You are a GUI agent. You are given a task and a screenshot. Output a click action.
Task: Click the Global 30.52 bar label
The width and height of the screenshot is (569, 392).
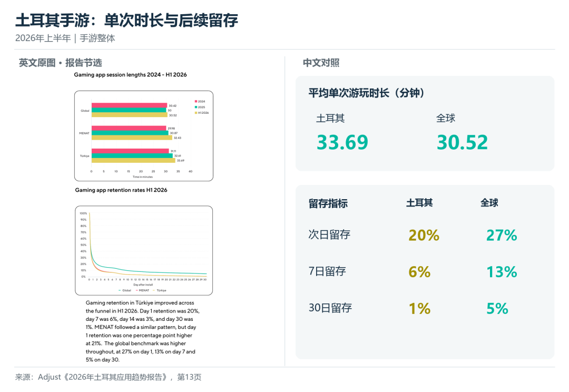pyautogui.click(x=173, y=115)
